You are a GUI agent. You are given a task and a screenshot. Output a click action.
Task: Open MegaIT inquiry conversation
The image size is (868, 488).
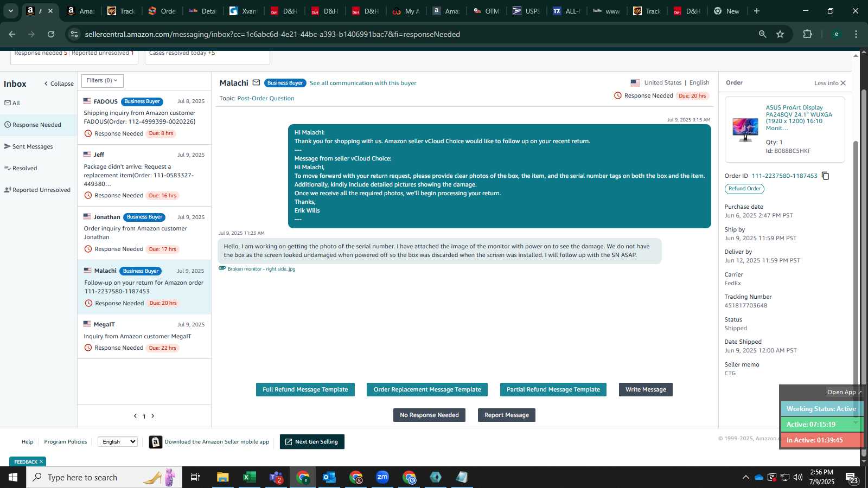(x=144, y=336)
